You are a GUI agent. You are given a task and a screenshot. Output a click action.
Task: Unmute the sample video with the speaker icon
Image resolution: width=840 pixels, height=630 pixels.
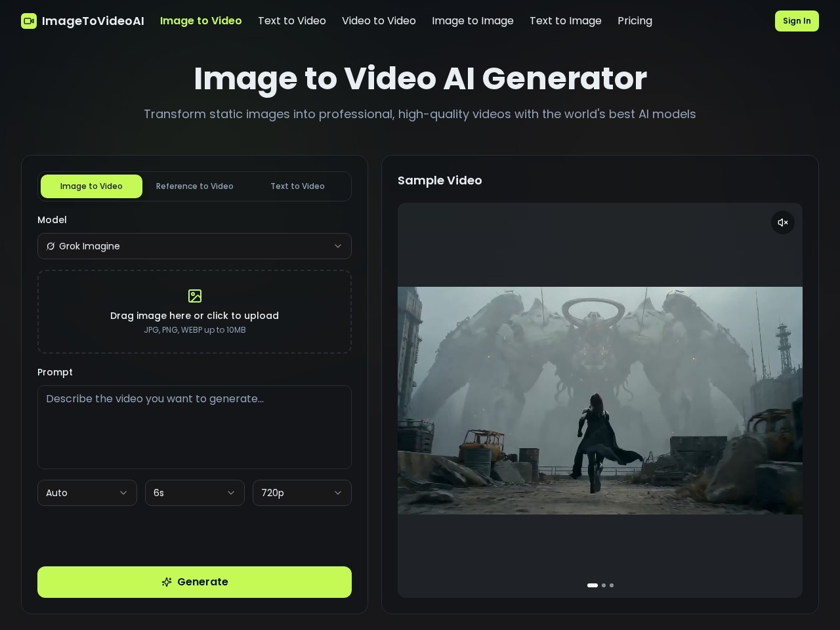pyautogui.click(x=783, y=222)
